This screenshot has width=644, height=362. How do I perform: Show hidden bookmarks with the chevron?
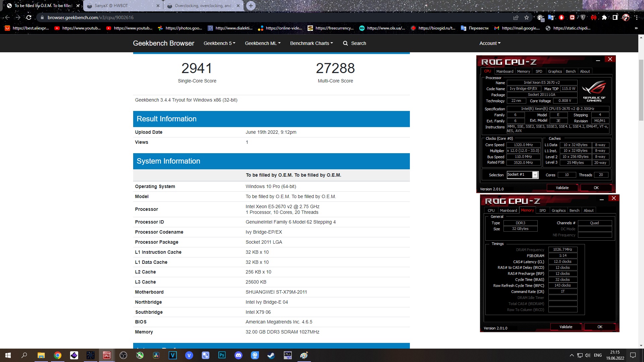636,28
